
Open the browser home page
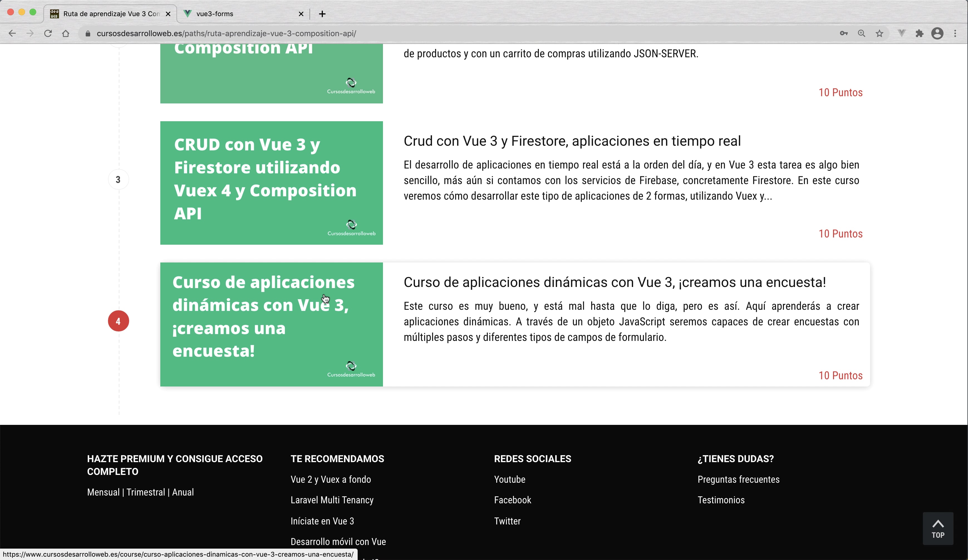[66, 33]
